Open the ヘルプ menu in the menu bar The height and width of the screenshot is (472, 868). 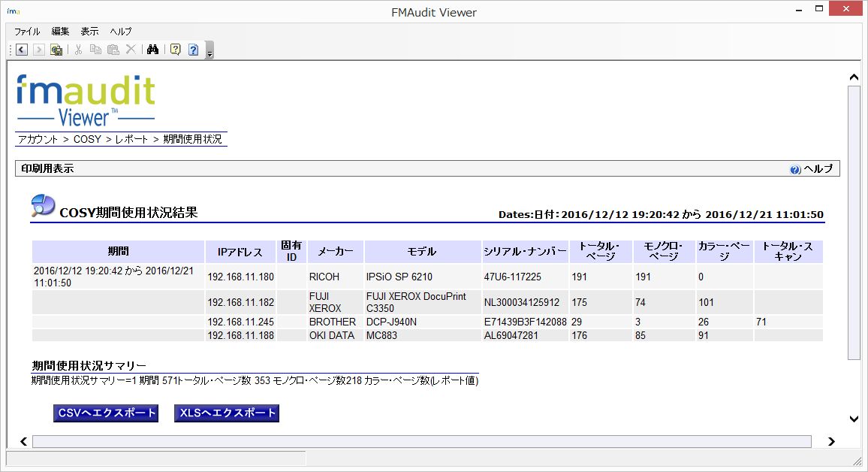pyautogui.click(x=121, y=32)
